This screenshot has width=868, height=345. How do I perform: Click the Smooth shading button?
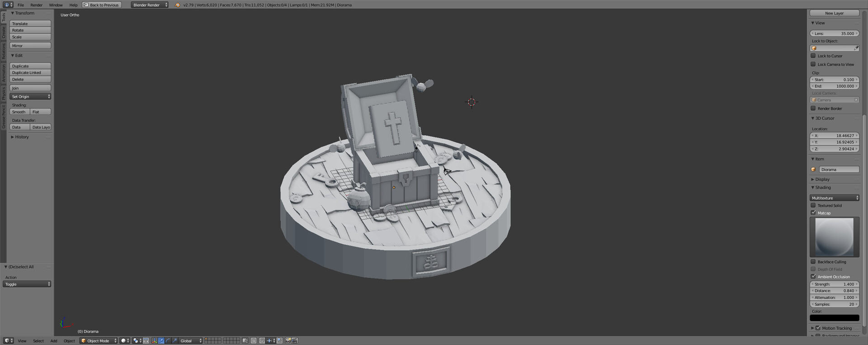click(19, 112)
